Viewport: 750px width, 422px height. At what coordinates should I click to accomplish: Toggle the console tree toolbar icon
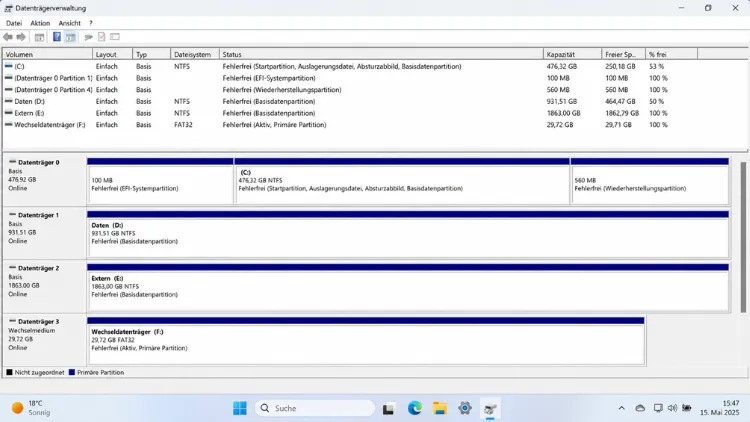pos(39,37)
